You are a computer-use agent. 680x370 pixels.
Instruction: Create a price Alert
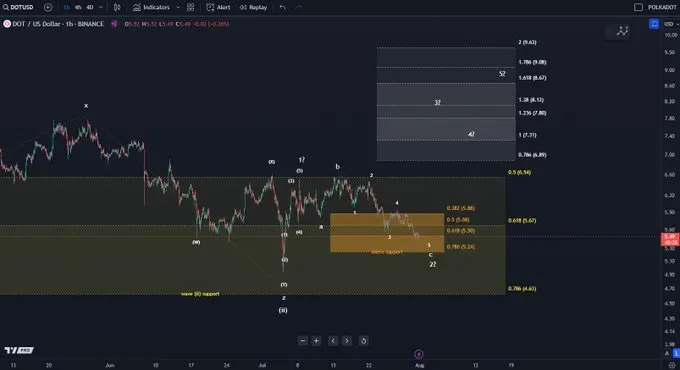(x=218, y=7)
